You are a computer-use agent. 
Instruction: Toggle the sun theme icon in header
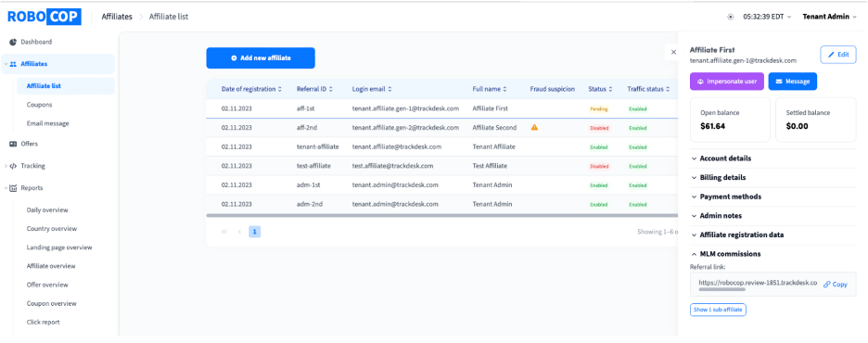click(731, 17)
